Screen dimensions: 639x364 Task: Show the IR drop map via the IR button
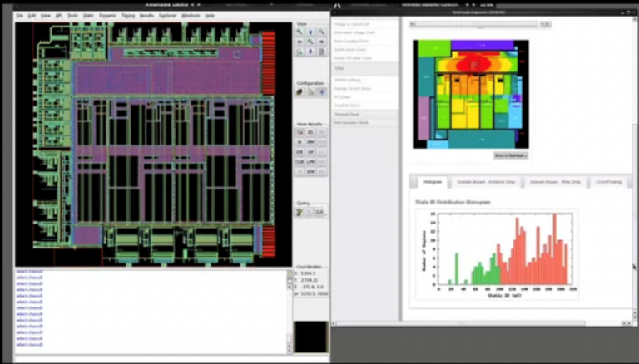[300, 142]
